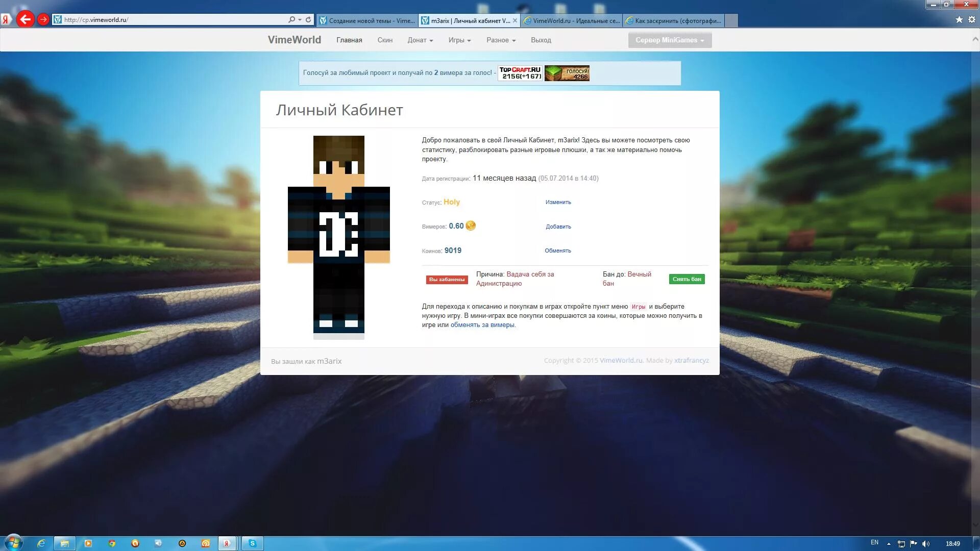This screenshot has height=551, width=980.
Task: Click the Action Center flag icon
Action: pyautogui.click(x=914, y=544)
